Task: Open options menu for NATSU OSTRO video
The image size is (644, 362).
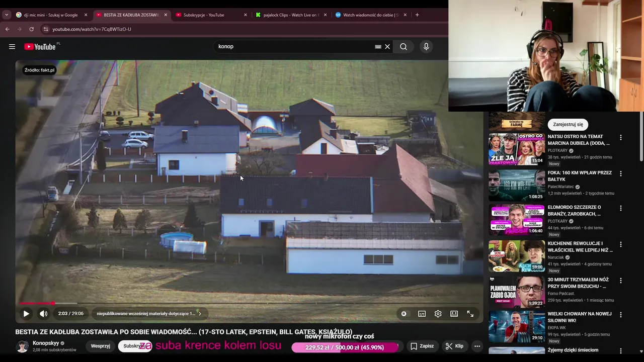Action: pos(620,137)
